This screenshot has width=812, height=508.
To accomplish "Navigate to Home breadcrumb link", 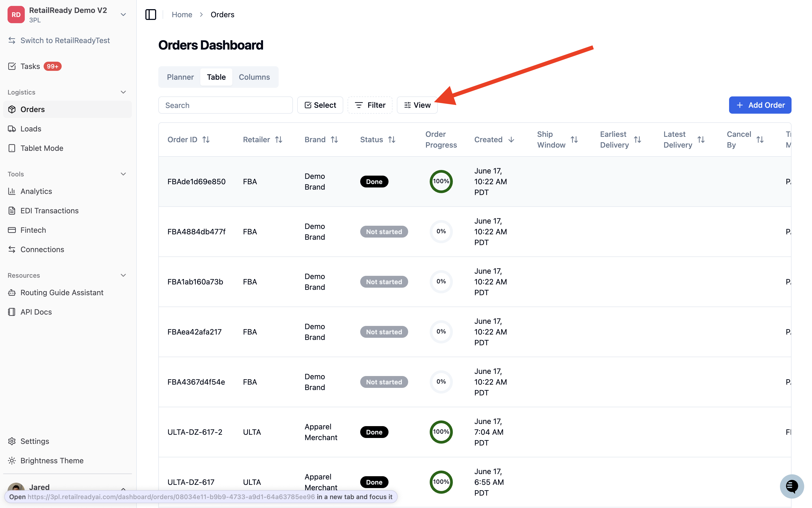I will point(182,15).
